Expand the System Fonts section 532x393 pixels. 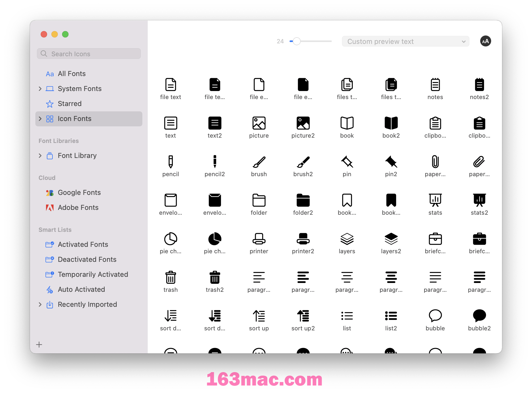pyautogui.click(x=40, y=88)
